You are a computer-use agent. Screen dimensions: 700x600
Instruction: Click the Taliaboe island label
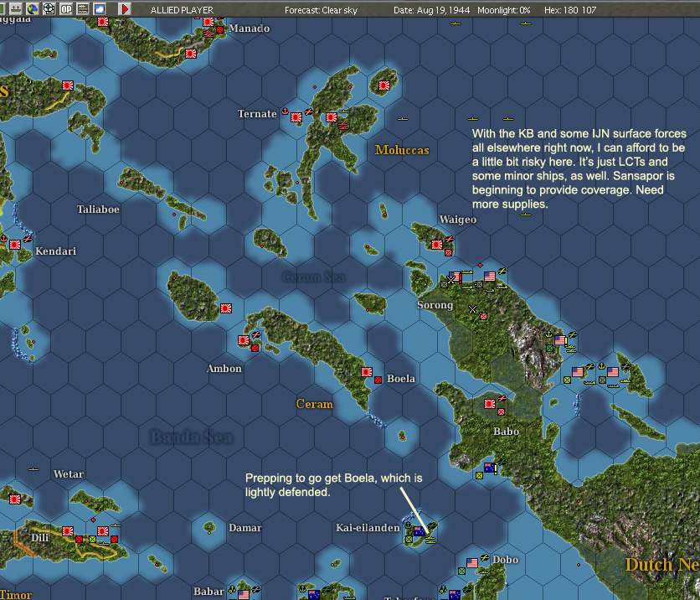[98, 209]
